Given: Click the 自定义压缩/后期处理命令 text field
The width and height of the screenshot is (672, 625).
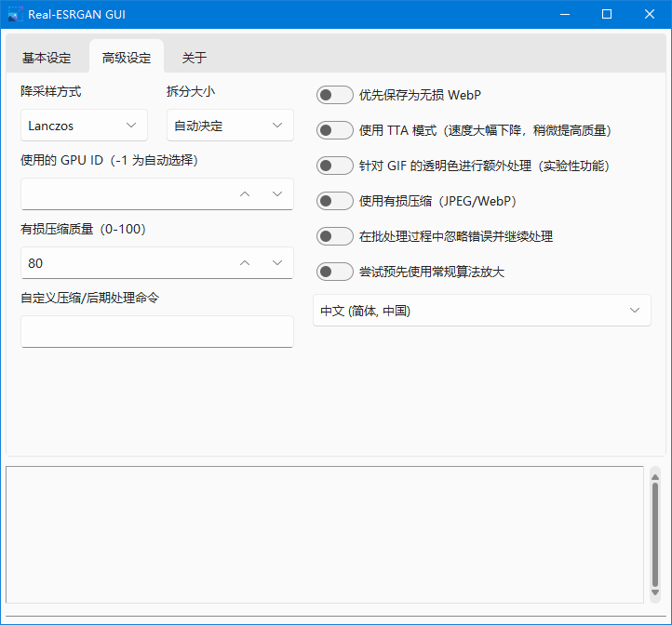Looking at the screenshot, I should 157,331.
